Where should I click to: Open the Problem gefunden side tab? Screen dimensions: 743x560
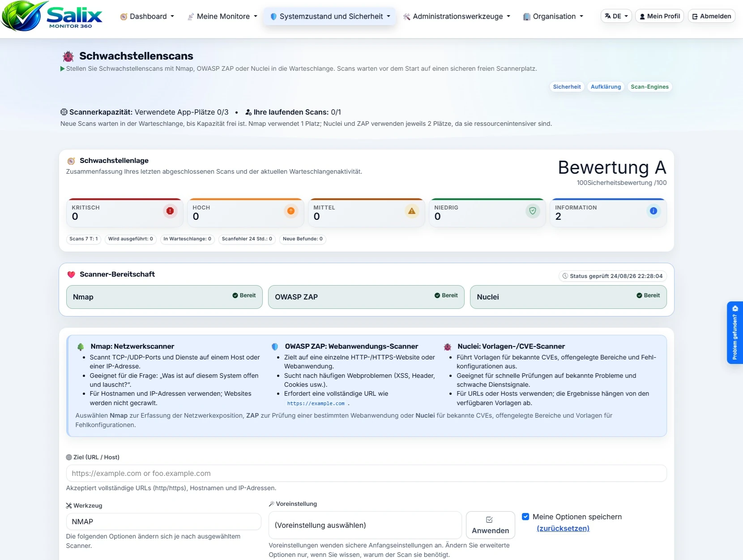(x=735, y=333)
